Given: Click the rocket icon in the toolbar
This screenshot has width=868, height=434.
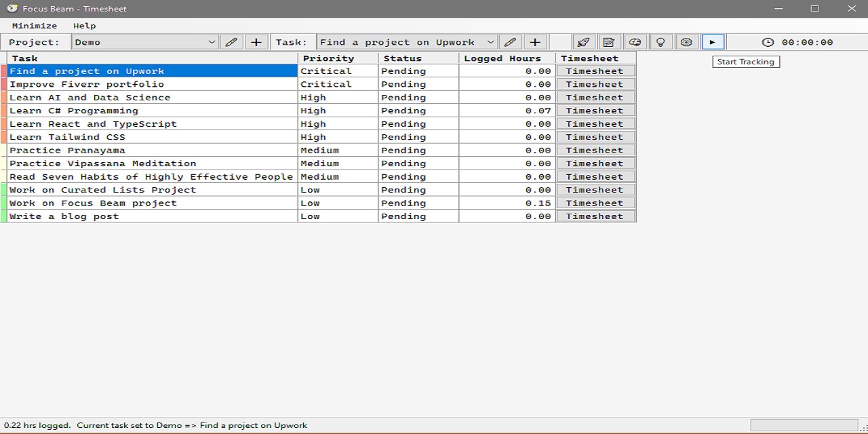Looking at the screenshot, I should (583, 42).
